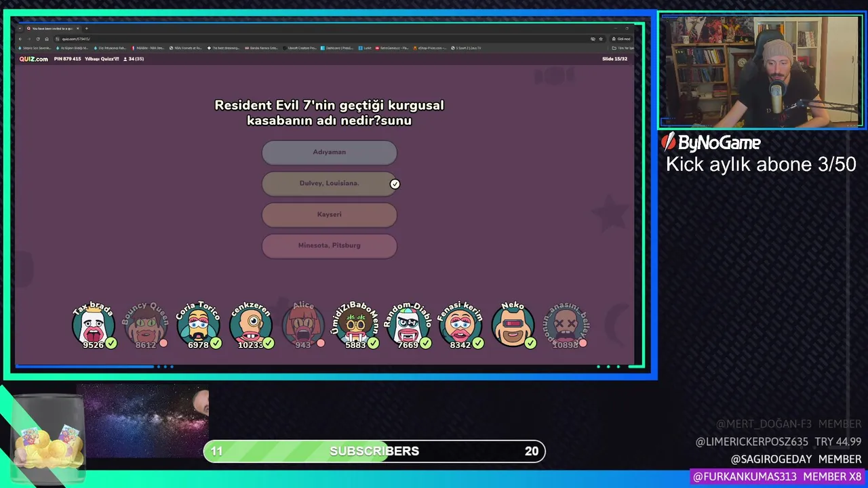This screenshot has width=868, height=488.
Task: Choose the Dulvey, Louisiana answer
Action: (x=329, y=184)
